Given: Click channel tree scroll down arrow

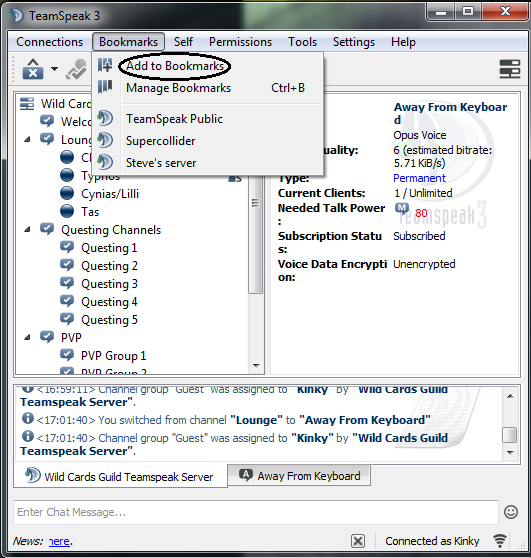Looking at the screenshot, I should 256,365.
